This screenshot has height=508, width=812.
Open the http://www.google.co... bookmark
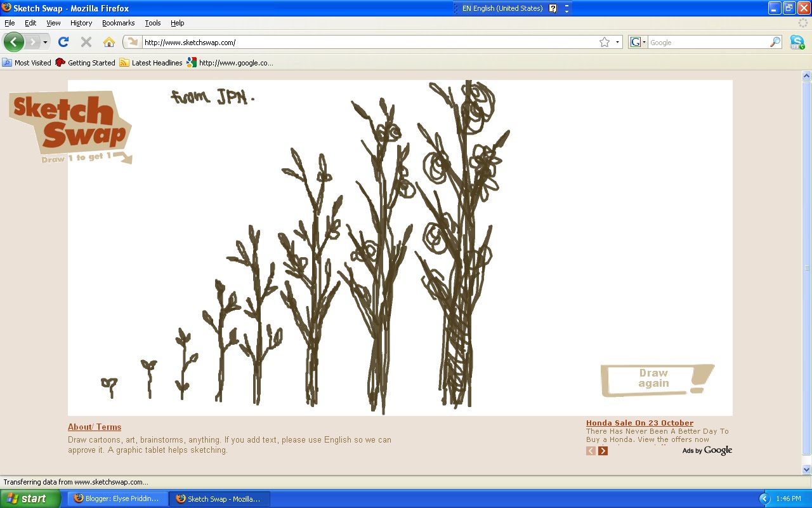[x=230, y=63]
